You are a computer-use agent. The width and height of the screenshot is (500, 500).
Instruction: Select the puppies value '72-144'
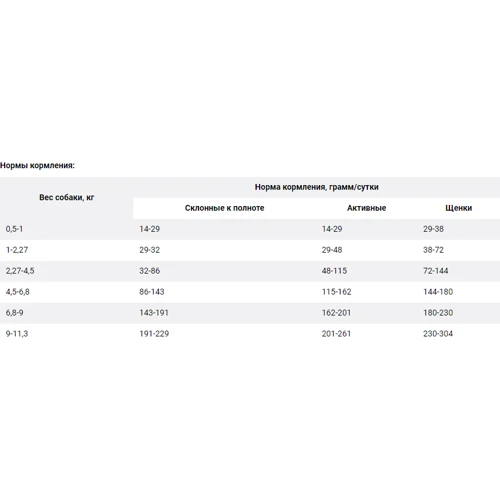click(x=436, y=271)
